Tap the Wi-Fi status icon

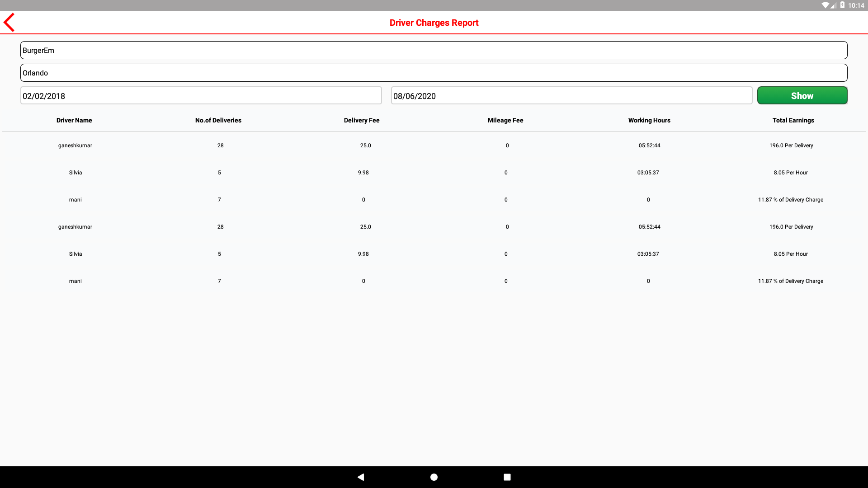tap(825, 5)
